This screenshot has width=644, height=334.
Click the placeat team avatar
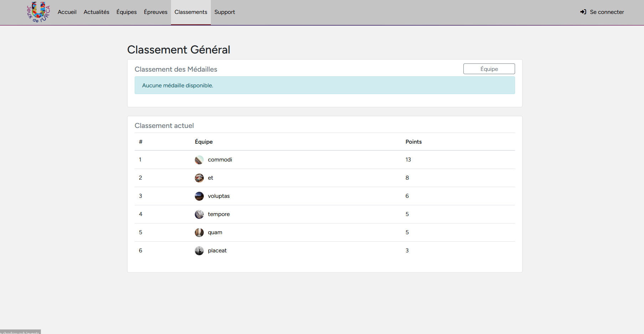click(x=199, y=251)
